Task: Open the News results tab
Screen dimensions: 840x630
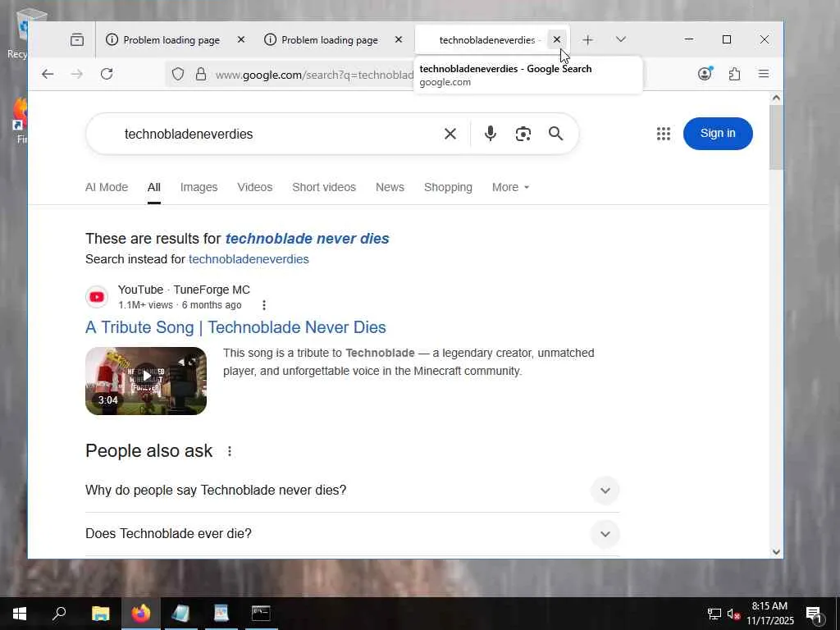Action: (x=390, y=187)
